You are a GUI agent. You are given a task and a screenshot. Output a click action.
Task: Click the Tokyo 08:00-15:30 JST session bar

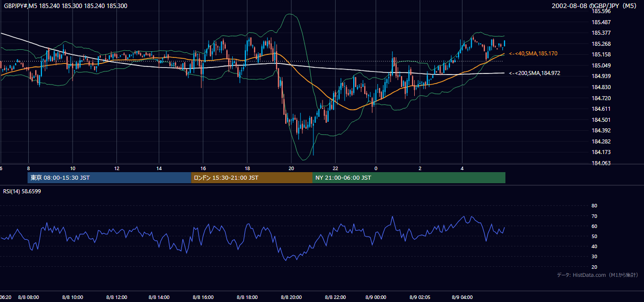109,178
